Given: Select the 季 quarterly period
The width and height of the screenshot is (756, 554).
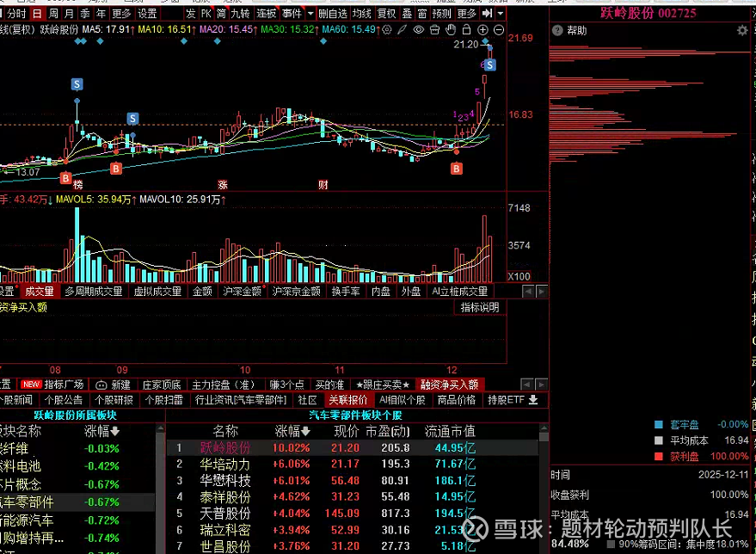Looking at the screenshot, I should [x=85, y=14].
